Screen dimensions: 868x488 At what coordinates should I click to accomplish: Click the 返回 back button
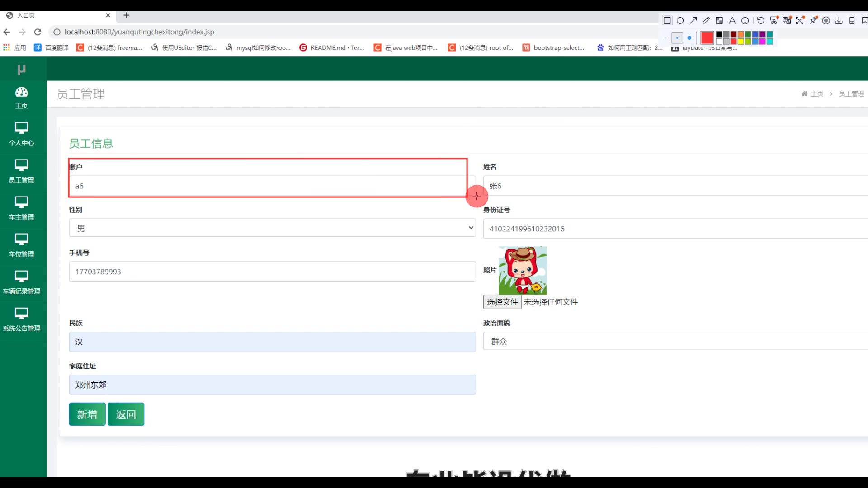point(126,414)
